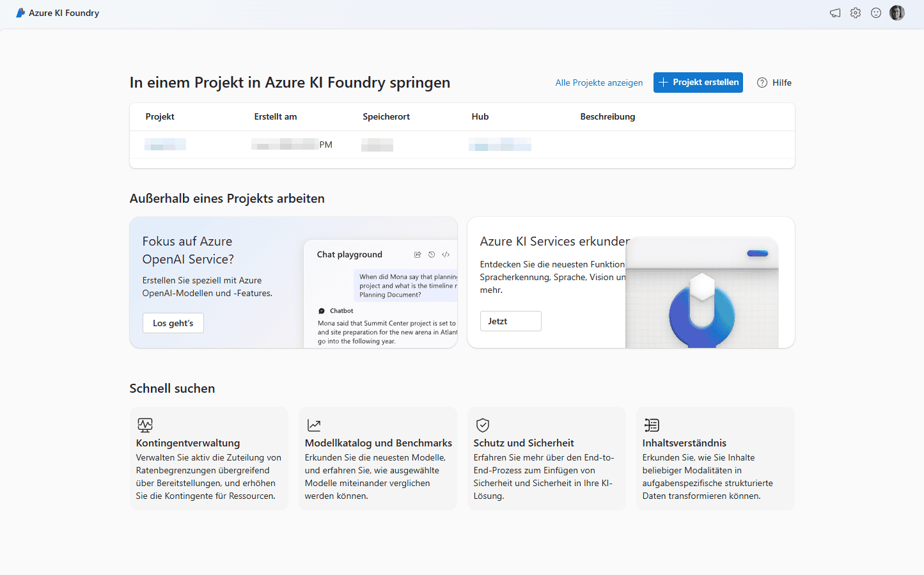The height and width of the screenshot is (575, 924).
Task: Open the first project in the project table
Action: click(x=164, y=145)
